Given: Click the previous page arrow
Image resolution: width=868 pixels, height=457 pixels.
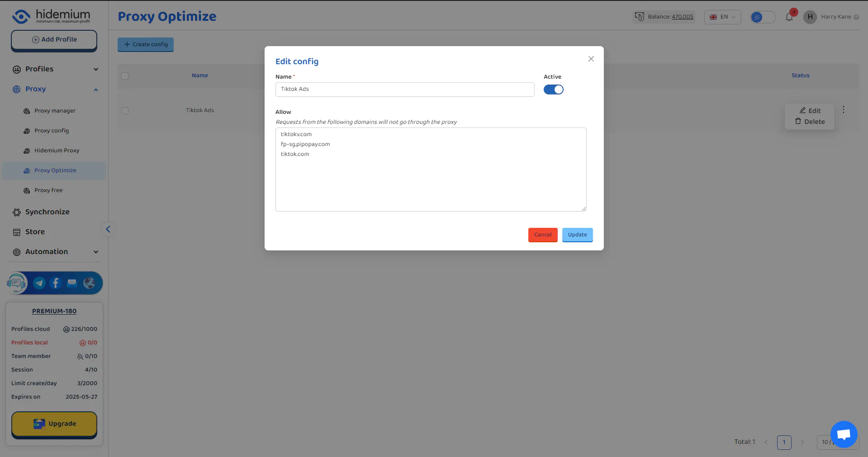Looking at the screenshot, I should coord(766,442).
